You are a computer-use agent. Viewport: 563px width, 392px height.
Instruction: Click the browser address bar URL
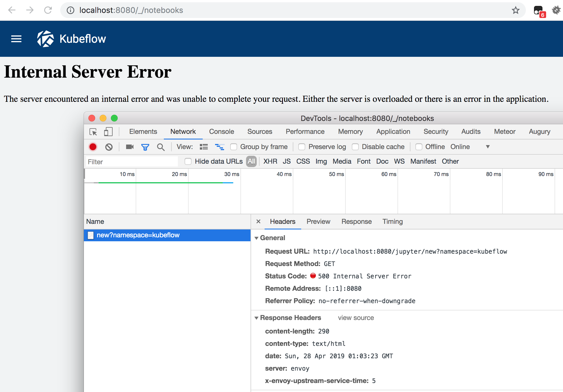click(x=131, y=10)
